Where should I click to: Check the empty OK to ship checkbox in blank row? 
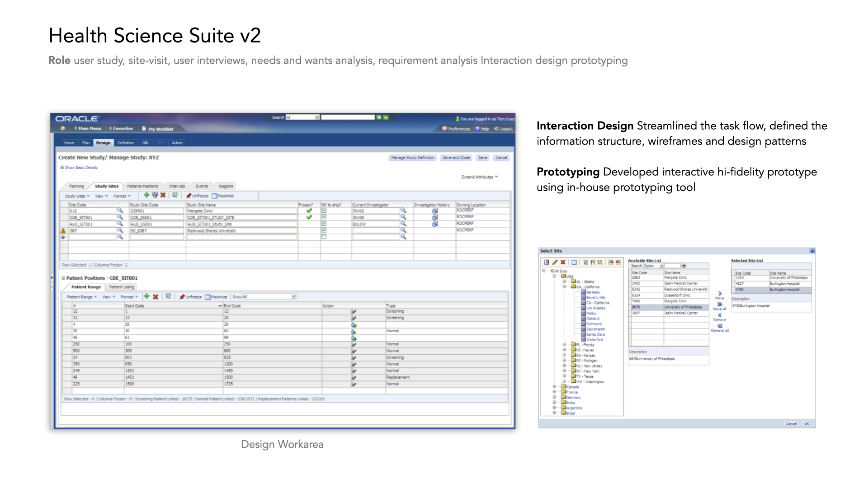(324, 237)
